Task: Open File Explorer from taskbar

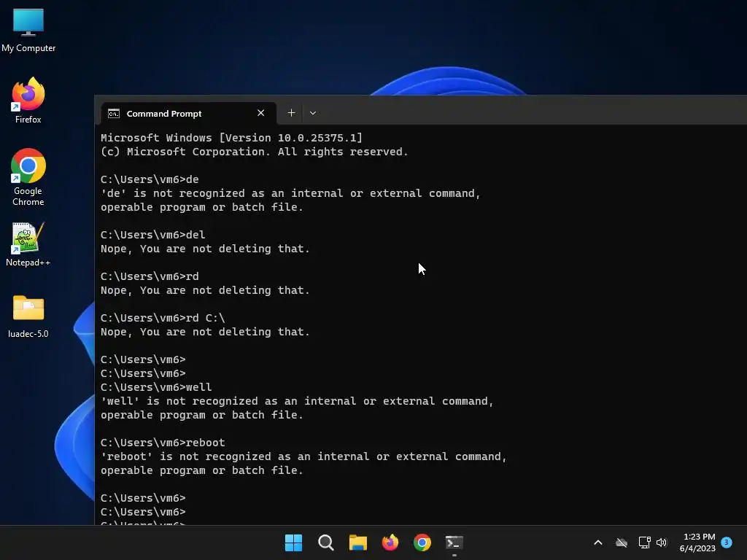Action: (x=357, y=542)
